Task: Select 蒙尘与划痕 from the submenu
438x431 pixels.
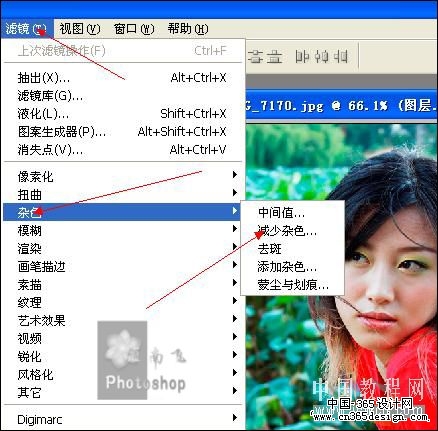Action: click(292, 285)
